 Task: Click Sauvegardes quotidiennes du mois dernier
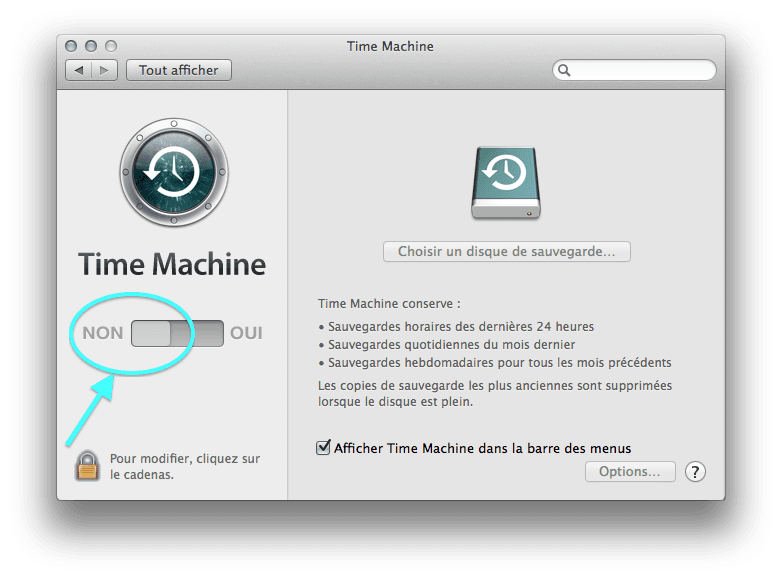coord(451,345)
